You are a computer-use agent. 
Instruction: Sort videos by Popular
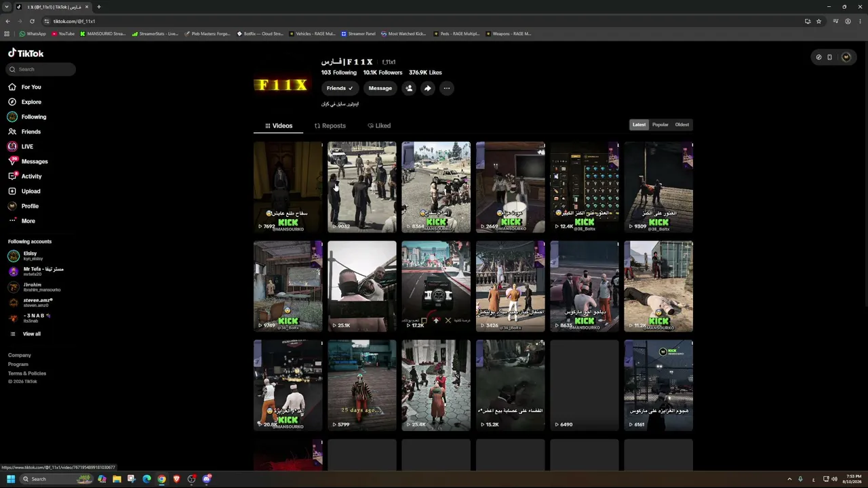tap(660, 125)
